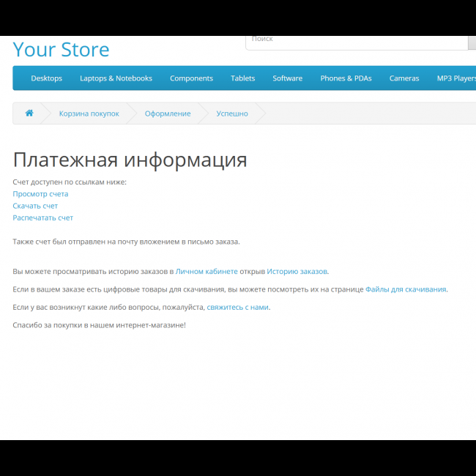Click the Скачать счет link
This screenshot has height=476, width=476.
[35, 206]
